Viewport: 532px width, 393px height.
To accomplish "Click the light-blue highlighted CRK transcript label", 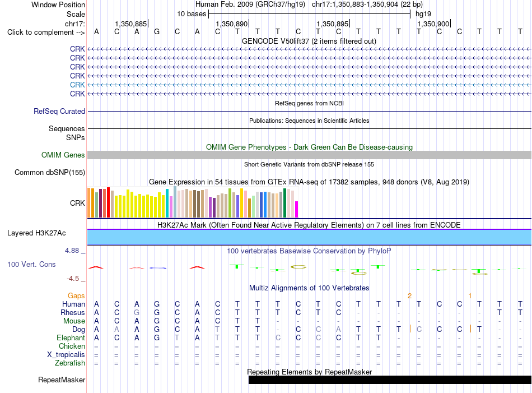I will (x=77, y=85).
